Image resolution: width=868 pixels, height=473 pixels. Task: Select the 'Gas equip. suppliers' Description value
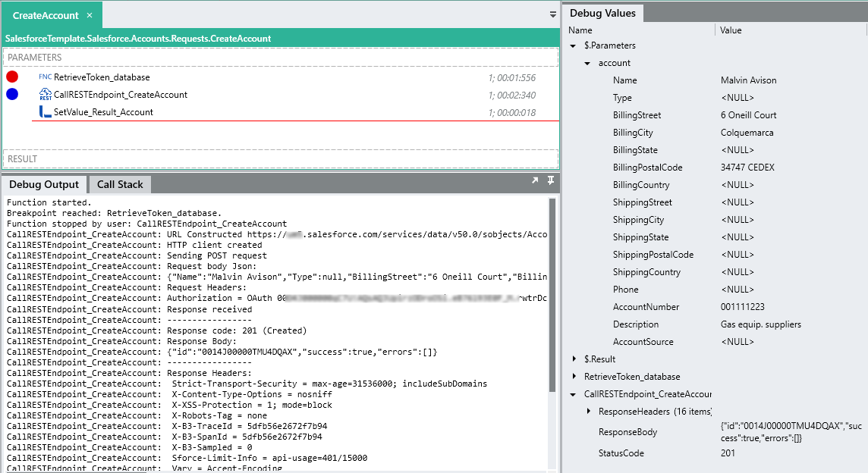tap(760, 324)
